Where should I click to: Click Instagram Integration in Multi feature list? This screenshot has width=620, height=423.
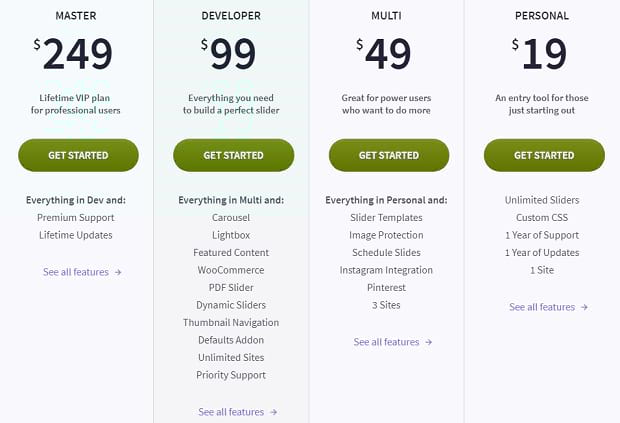point(386,270)
